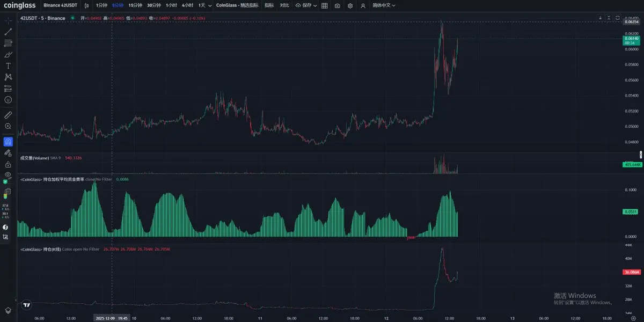Select the crosshair cursor tool
Screen dimensions: 644x322
[x=8, y=20]
